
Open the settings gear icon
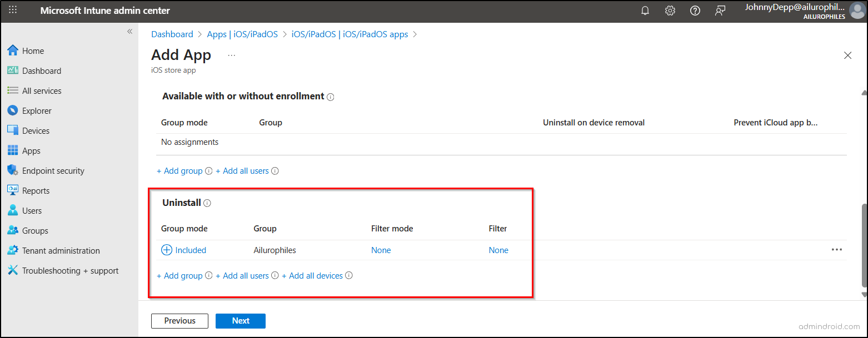pyautogui.click(x=670, y=11)
